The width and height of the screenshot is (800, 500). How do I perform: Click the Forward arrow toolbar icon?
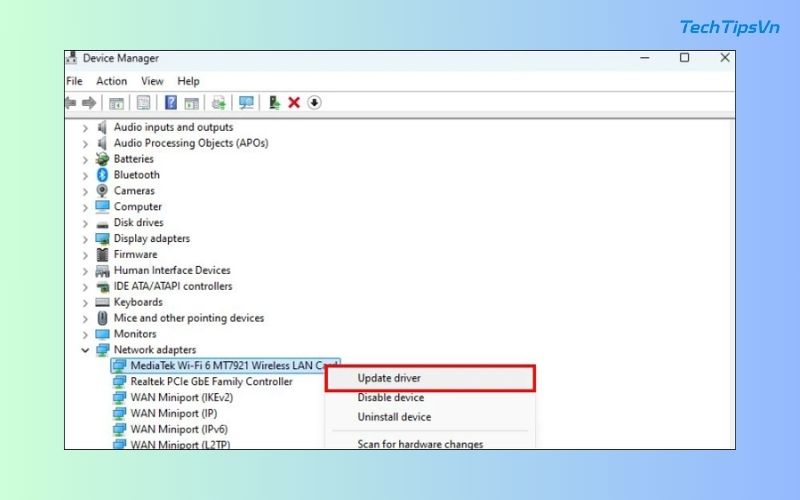(89, 103)
